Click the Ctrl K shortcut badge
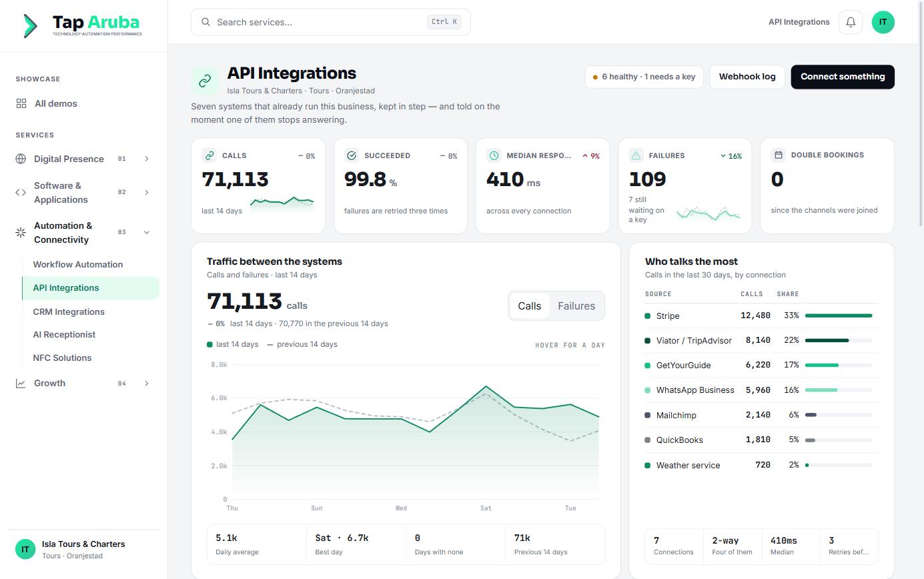Screen dimensions: 924x579 (x=444, y=22)
